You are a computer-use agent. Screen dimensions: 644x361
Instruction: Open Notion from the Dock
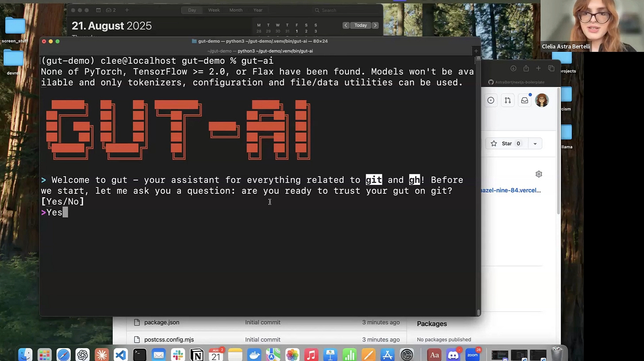click(x=197, y=355)
